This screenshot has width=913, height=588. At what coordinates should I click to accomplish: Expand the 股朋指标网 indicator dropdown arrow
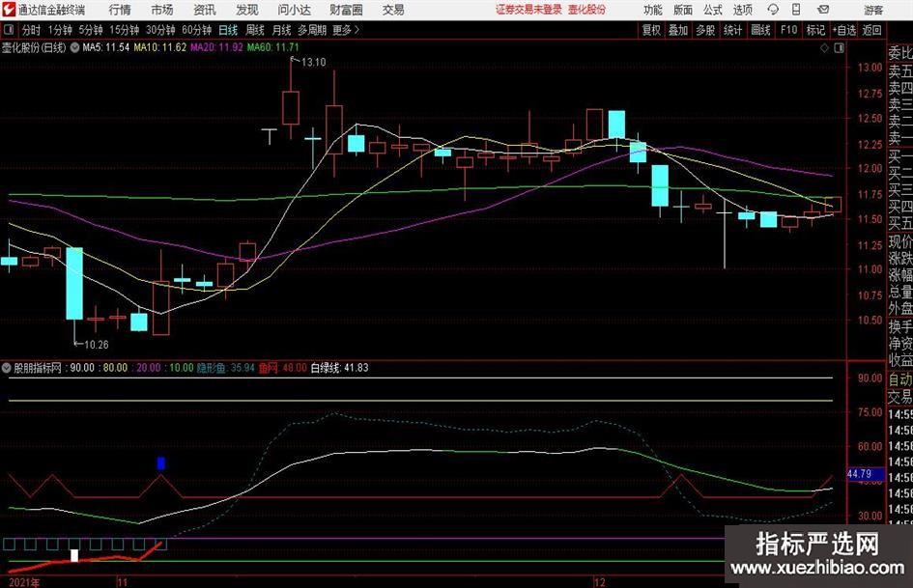(x=6, y=368)
